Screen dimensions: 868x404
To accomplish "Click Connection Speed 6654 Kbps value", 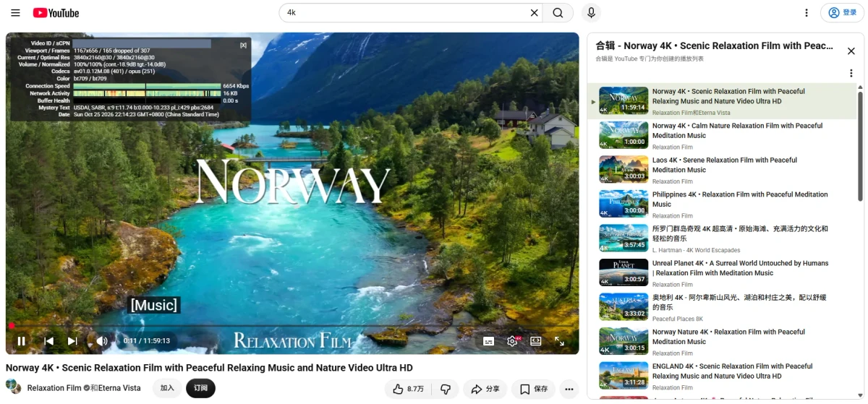I will click(236, 86).
